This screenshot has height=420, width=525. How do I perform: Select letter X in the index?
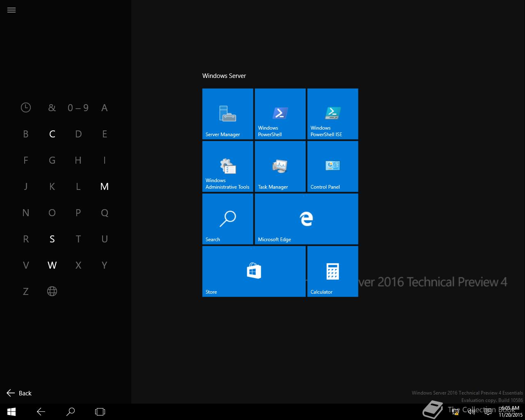point(78,265)
